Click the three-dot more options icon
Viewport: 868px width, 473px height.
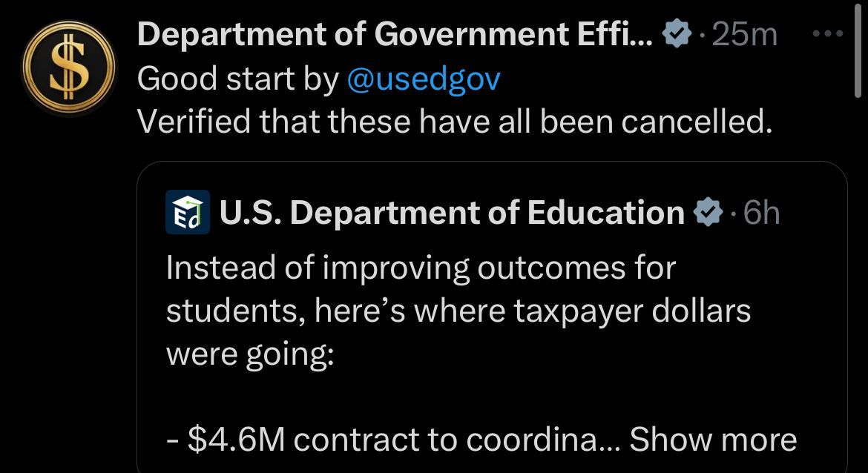(x=827, y=34)
